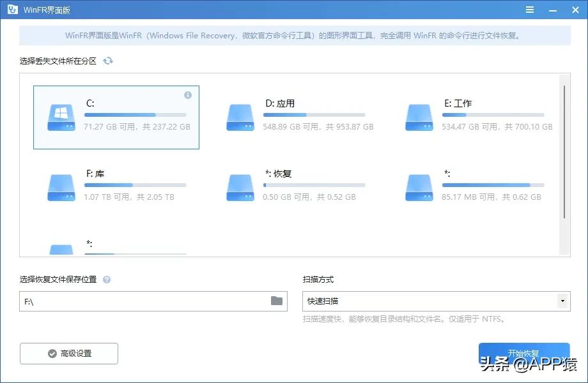Click the info icon on the C: drive card
Image resolution: width=588 pixels, height=383 pixels.
[x=187, y=95]
